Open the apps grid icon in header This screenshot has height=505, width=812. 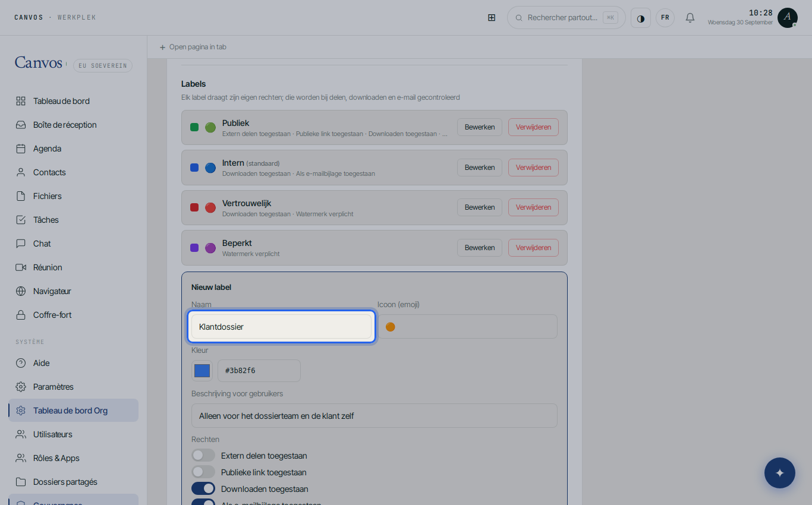click(492, 18)
